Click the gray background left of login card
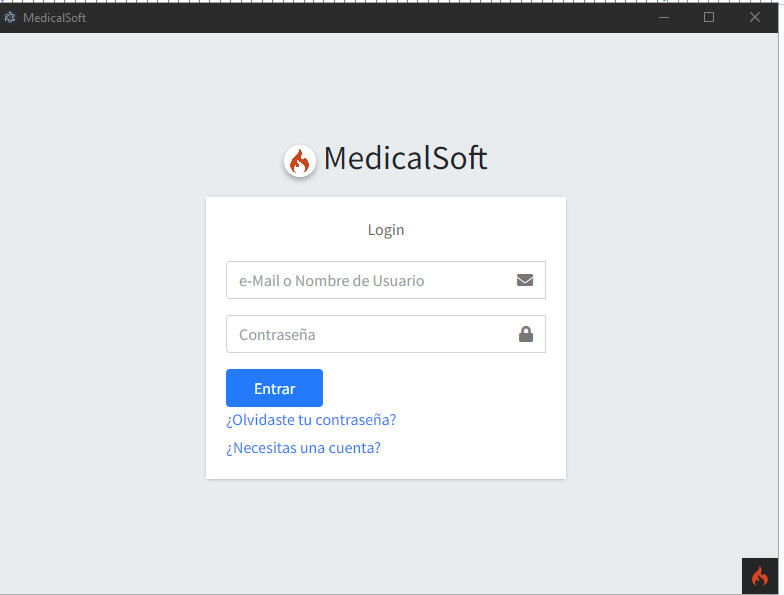Image resolution: width=784 pixels, height=595 pixels. (100, 340)
